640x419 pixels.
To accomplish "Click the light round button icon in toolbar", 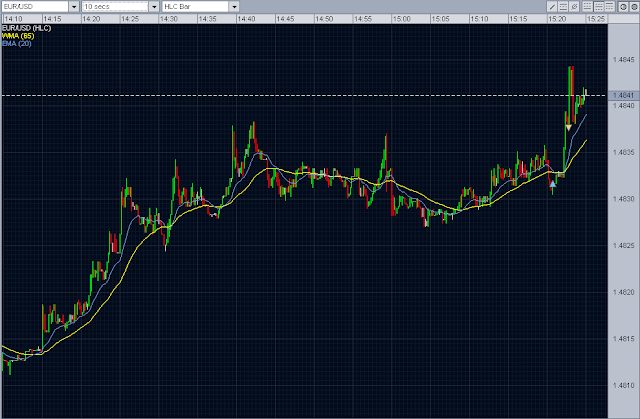I will (623, 7).
